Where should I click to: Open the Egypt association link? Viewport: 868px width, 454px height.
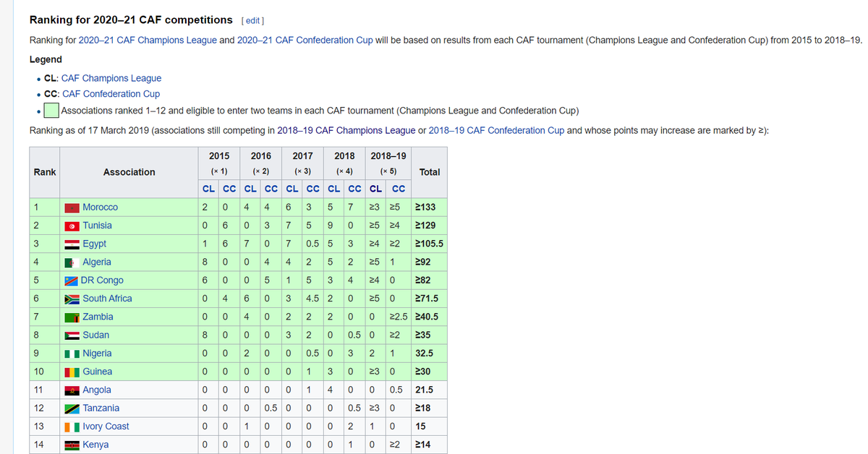pos(95,244)
